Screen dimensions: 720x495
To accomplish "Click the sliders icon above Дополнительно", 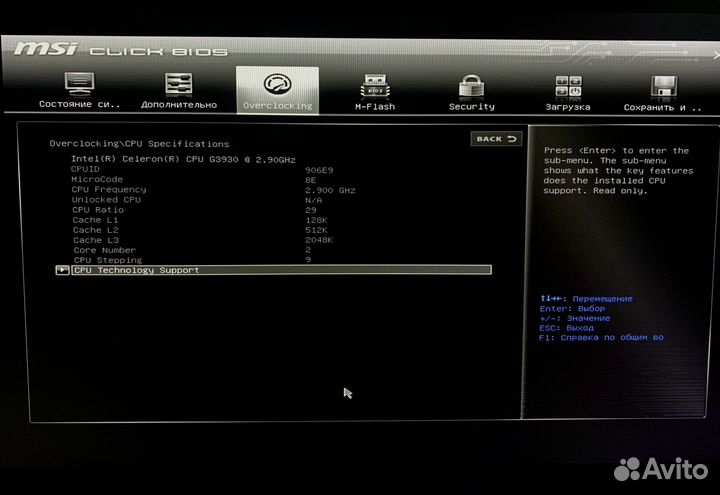I will [x=179, y=84].
